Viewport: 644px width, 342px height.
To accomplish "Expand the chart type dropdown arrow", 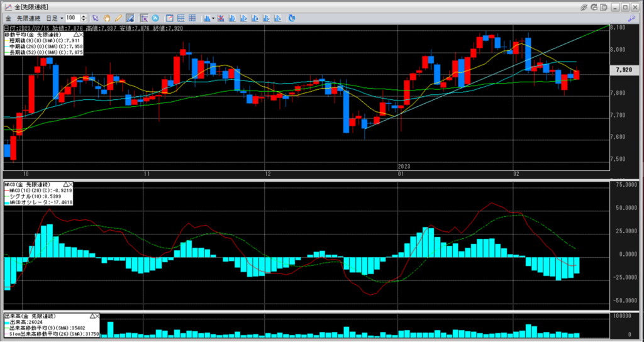I will pyautogui.click(x=213, y=18).
